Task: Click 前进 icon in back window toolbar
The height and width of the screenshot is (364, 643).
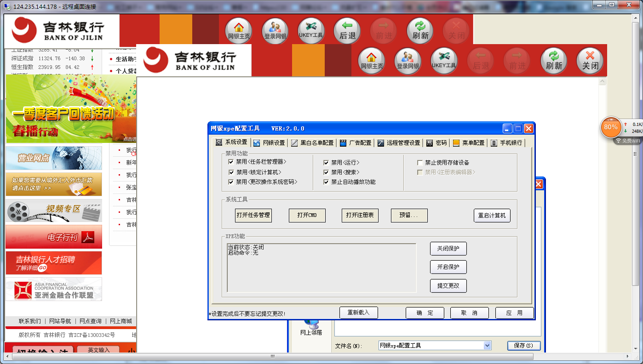Action: (x=384, y=30)
